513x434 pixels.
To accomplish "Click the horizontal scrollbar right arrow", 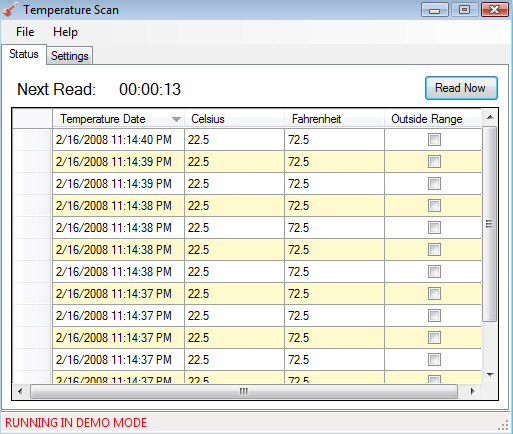I will pos(472,391).
